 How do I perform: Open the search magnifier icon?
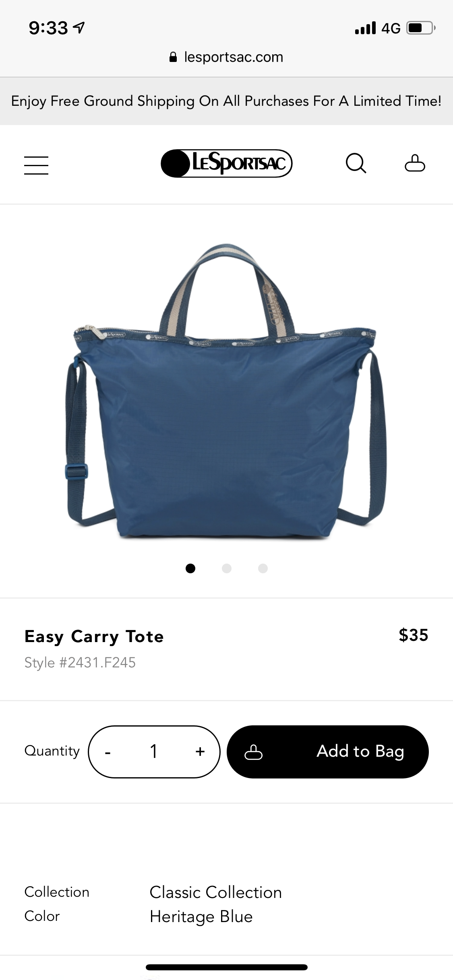pos(356,163)
